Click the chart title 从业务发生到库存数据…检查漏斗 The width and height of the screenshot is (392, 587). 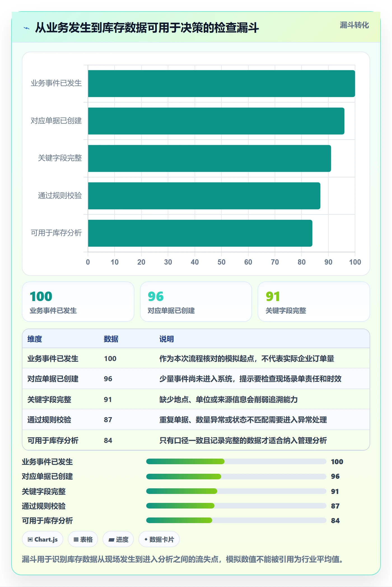pyautogui.click(x=147, y=28)
